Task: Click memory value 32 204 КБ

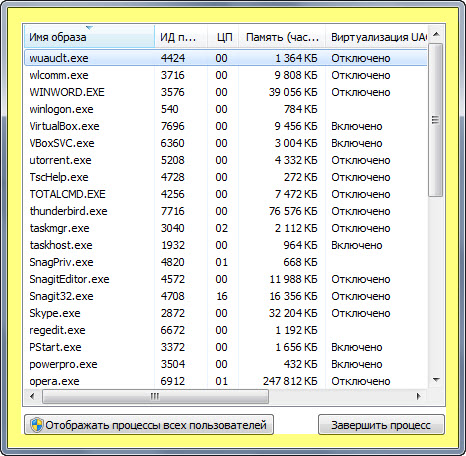Action: click(293, 313)
